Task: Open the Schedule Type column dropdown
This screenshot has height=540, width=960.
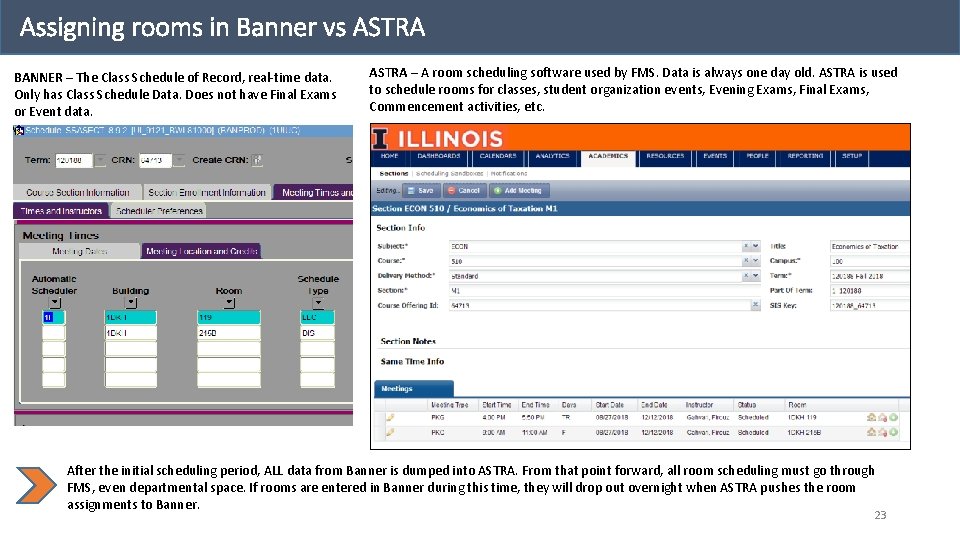Action: coord(318,302)
